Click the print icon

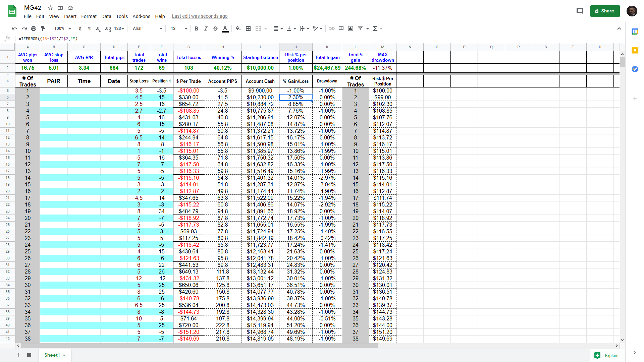tap(34, 28)
